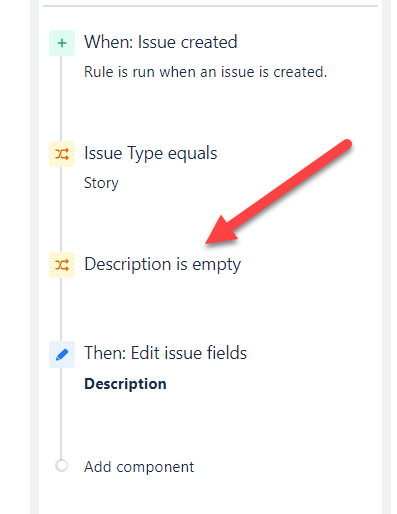
Task: Click the text 'Rule is run when an issue is created.'
Action: 206,72
